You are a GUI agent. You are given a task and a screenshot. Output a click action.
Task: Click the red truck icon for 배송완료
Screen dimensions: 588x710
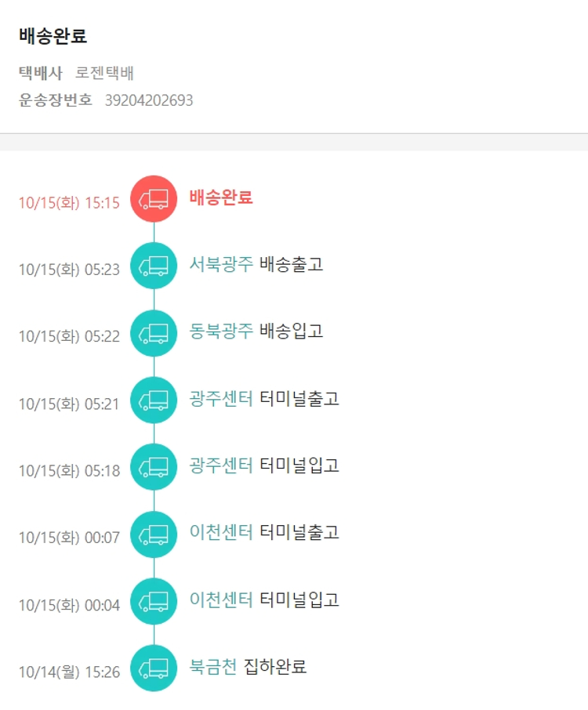[x=154, y=199]
